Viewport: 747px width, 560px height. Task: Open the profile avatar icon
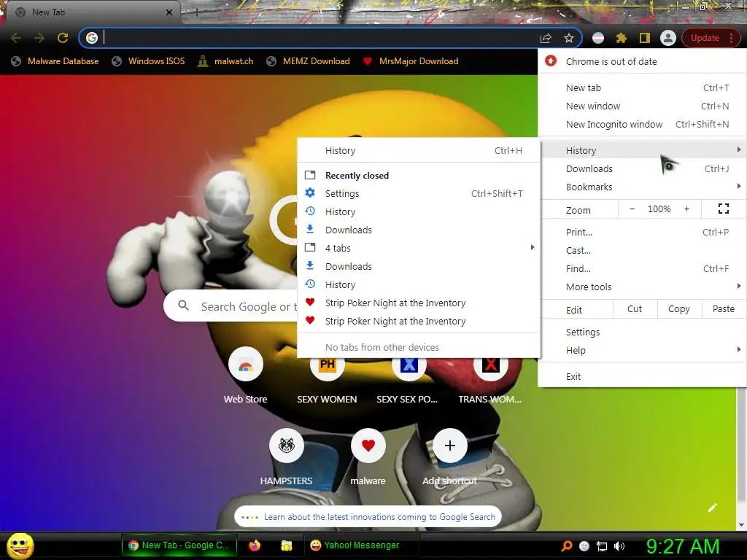pyautogui.click(x=668, y=38)
